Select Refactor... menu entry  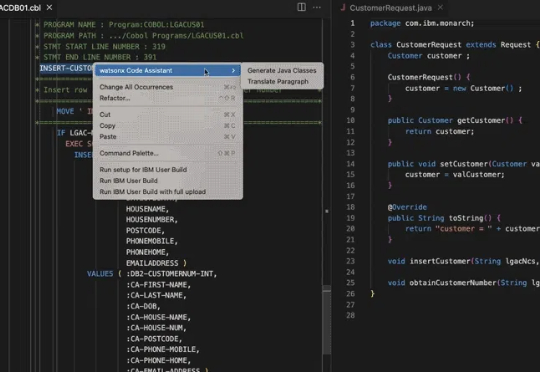(x=168, y=98)
